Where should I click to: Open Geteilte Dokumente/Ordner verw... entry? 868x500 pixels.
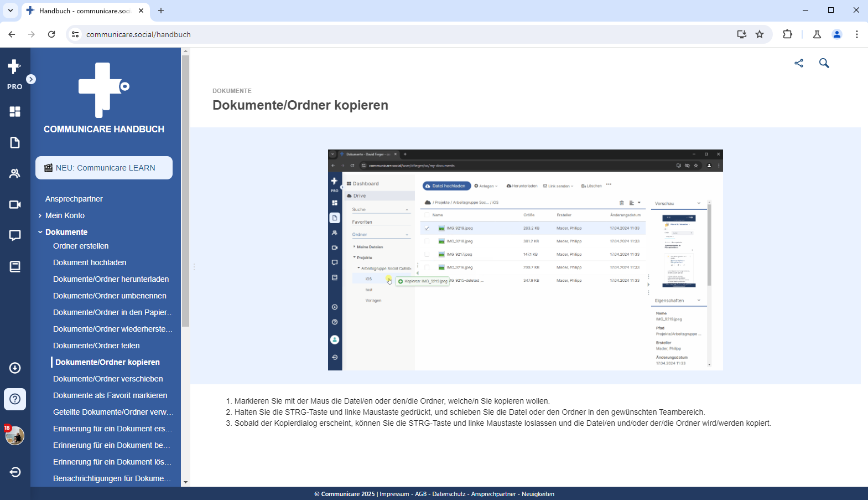(x=113, y=412)
